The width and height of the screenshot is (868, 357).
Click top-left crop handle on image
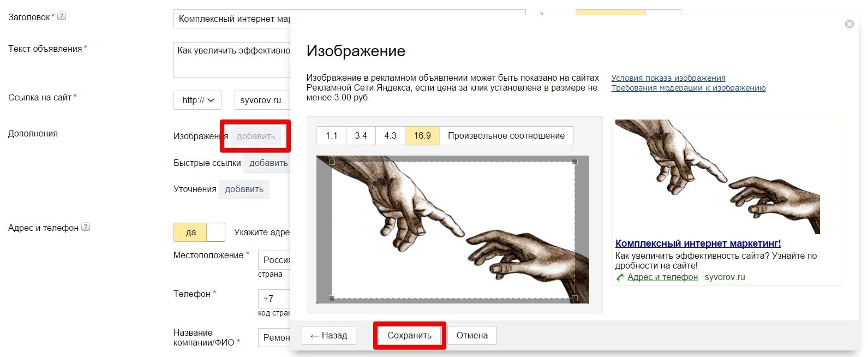332,162
